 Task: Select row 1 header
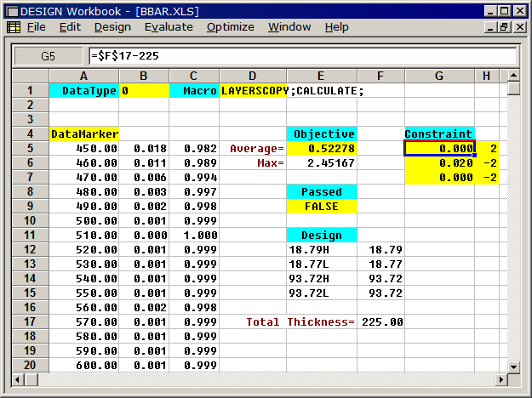click(x=30, y=90)
